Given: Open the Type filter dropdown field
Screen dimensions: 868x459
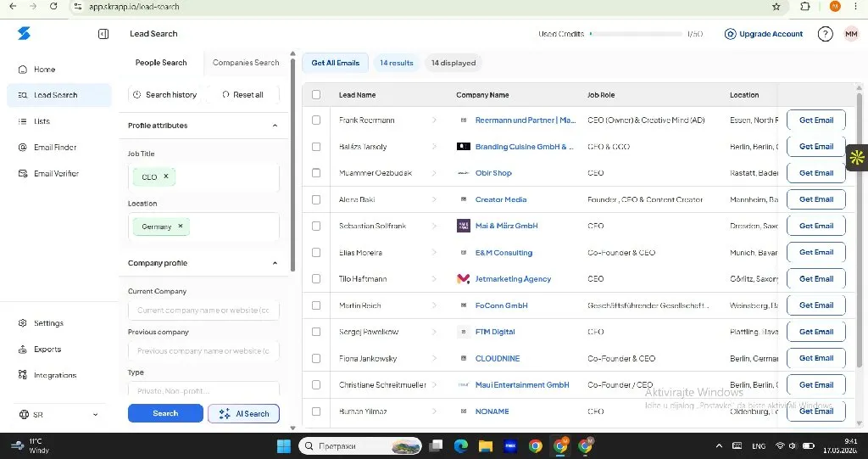Looking at the screenshot, I should (x=203, y=389).
